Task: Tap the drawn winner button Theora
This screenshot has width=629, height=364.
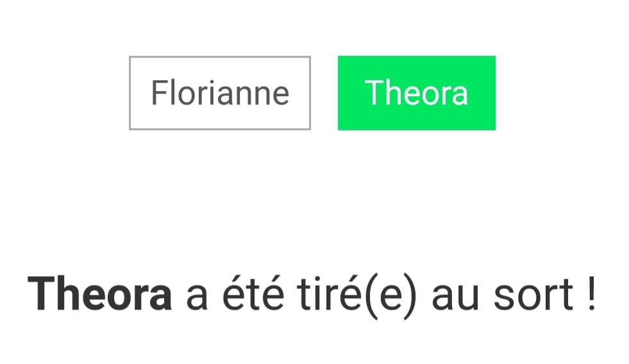Action: coord(416,94)
